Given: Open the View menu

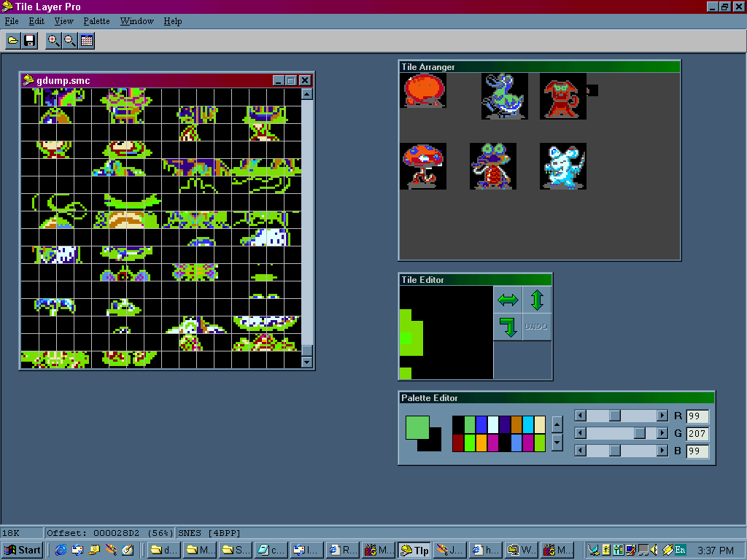Looking at the screenshot, I should pos(63,21).
